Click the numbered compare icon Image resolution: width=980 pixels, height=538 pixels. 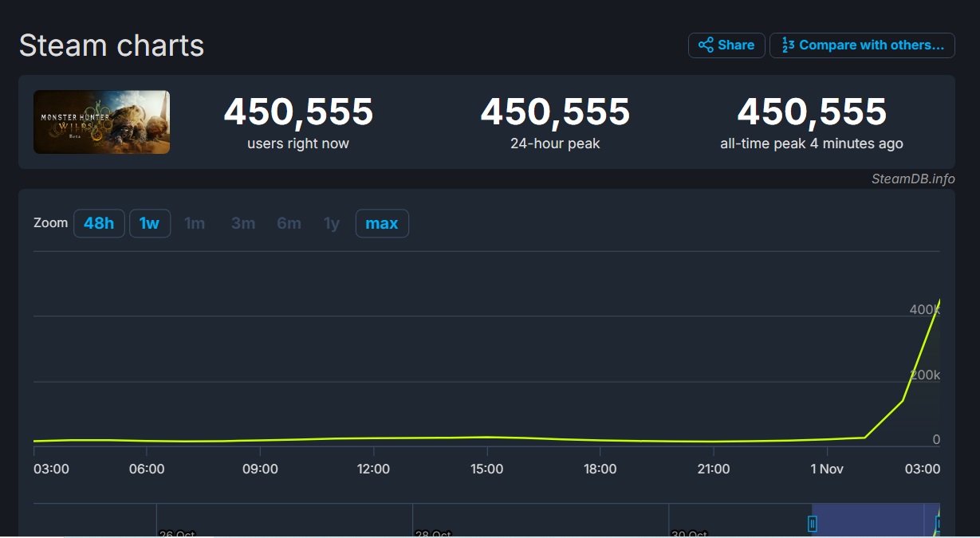tap(788, 45)
